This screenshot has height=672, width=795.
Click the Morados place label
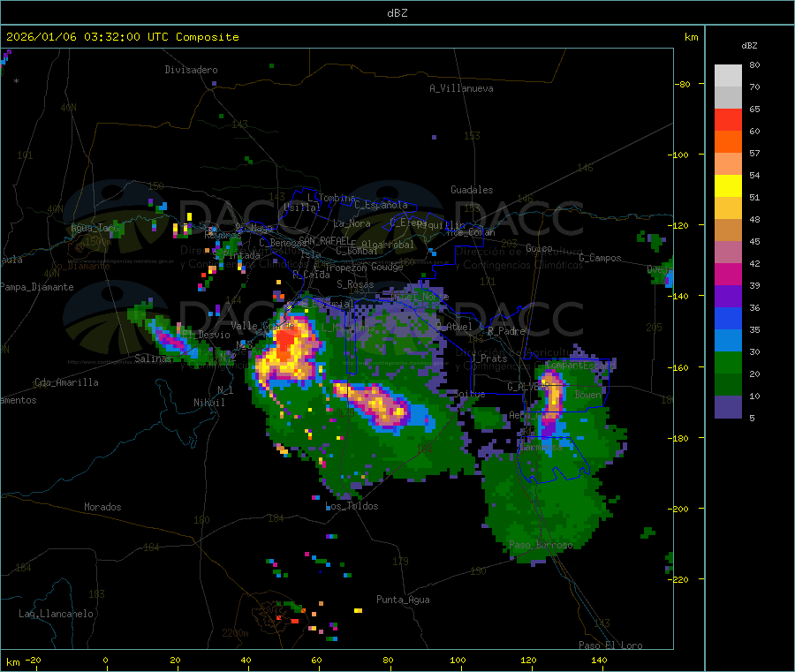click(102, 507)
